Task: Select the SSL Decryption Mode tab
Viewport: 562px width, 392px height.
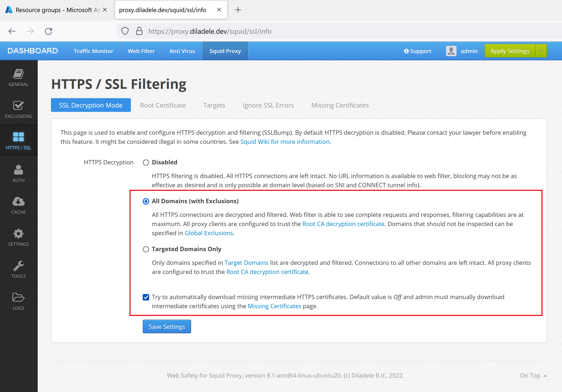Action: [x=91, y=105]
